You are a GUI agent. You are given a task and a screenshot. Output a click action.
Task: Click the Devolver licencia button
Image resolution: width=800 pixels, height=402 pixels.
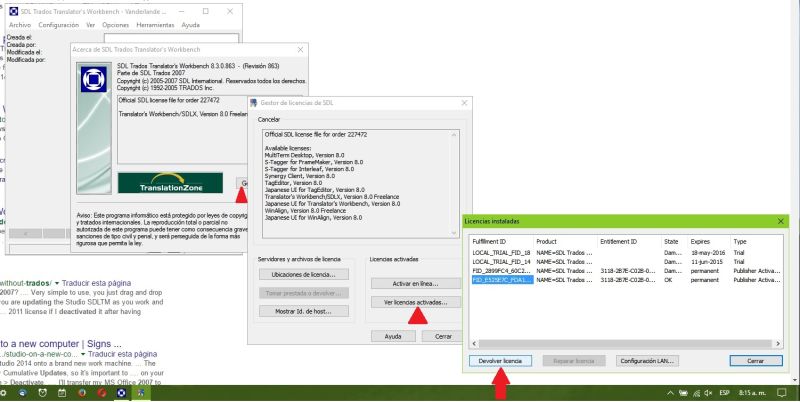[500, 361]
